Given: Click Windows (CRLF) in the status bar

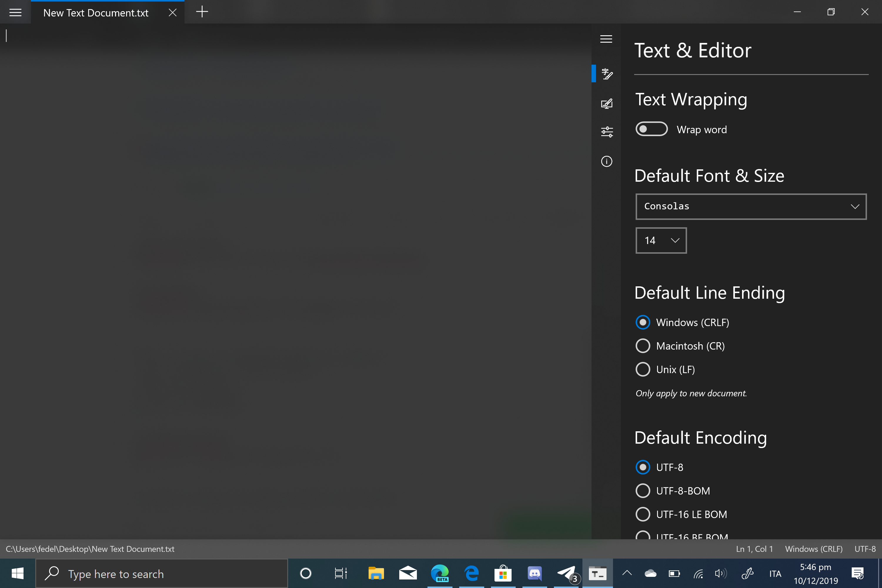Looking at the screenshot, I should [x=813, y=549].
